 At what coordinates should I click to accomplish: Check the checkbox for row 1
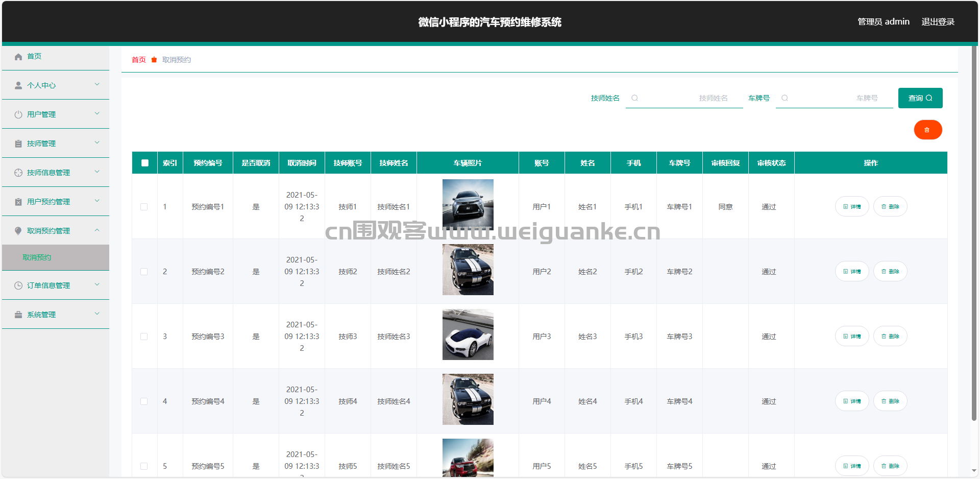pos(144,207)
